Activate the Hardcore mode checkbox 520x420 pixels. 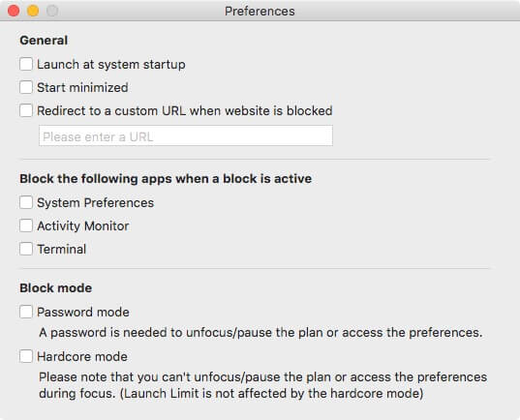coord(26,356)
